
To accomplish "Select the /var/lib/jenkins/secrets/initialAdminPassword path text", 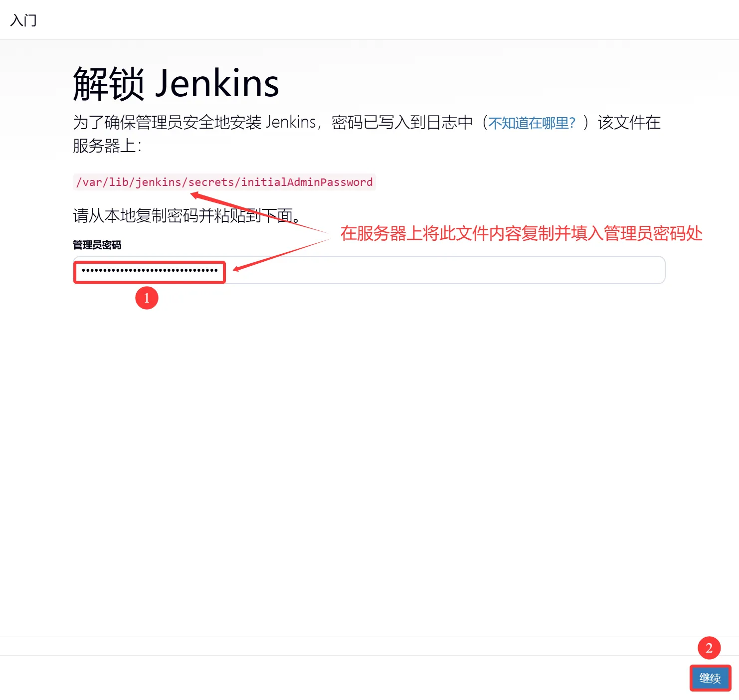I will point(224,182).
